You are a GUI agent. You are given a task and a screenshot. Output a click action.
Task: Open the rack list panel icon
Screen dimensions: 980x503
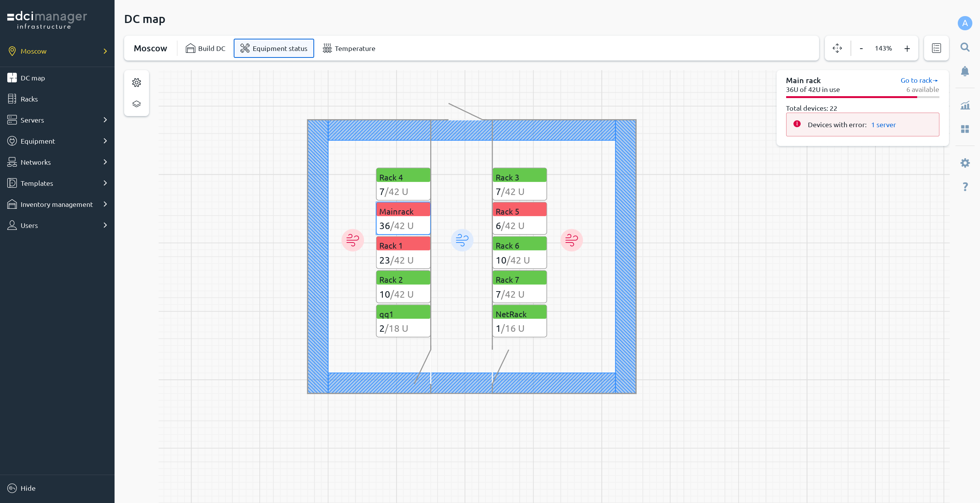936,48
